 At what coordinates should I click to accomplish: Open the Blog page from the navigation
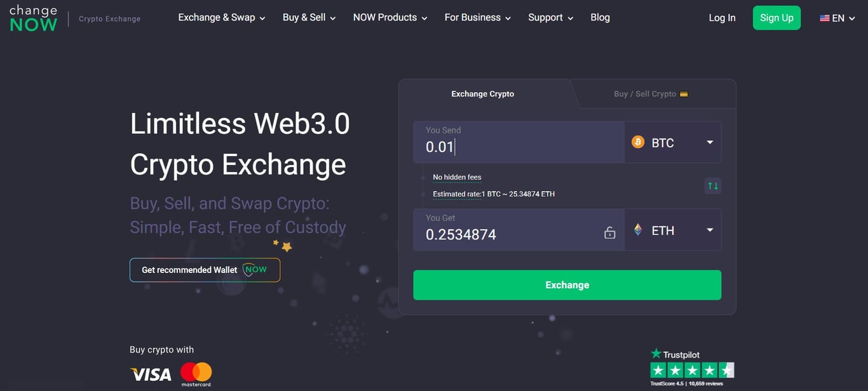pyautogui.click(x=600, y=17)
